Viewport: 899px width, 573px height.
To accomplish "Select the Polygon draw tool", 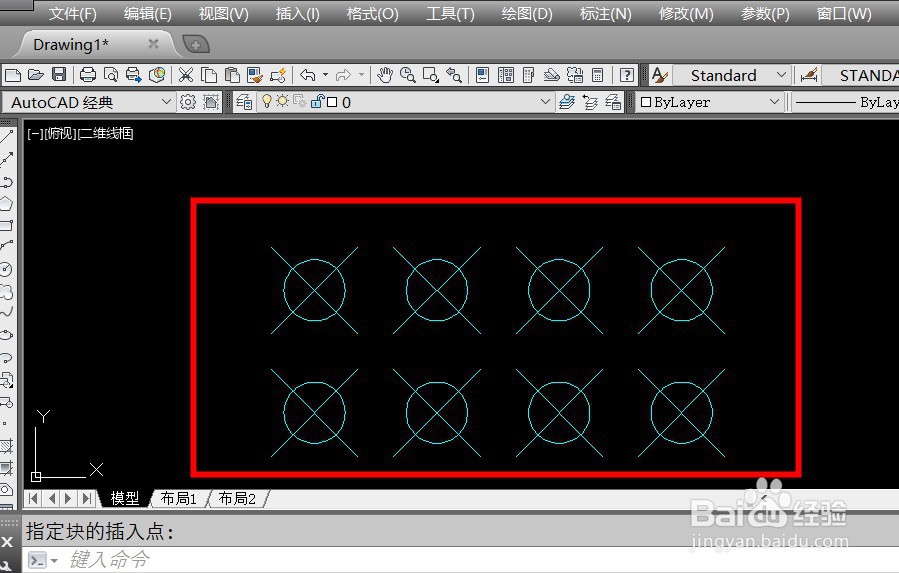I will [6, 204].
